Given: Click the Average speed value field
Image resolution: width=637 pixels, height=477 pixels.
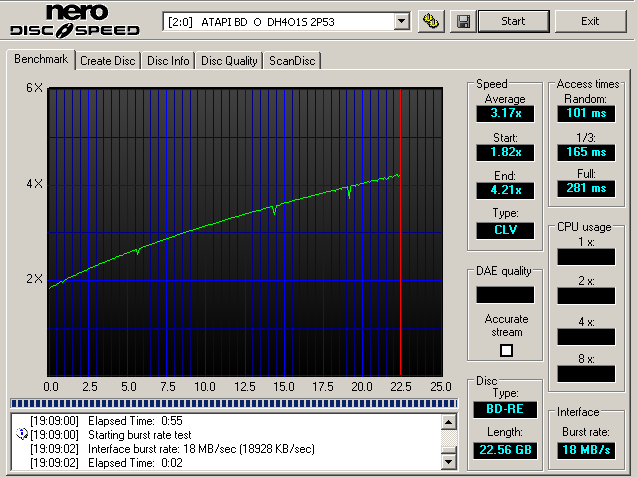Looking at the screenshot, I should click(x=506, y=114).
